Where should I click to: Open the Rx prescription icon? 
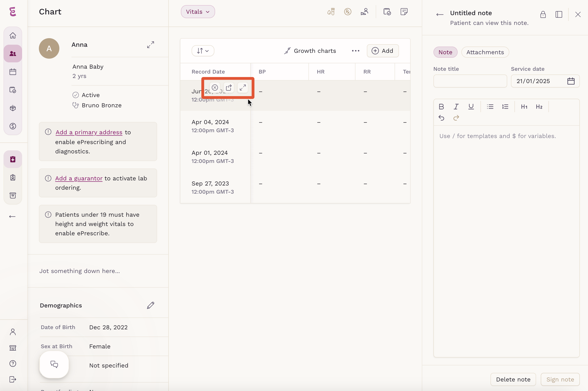tap(348, 12)
